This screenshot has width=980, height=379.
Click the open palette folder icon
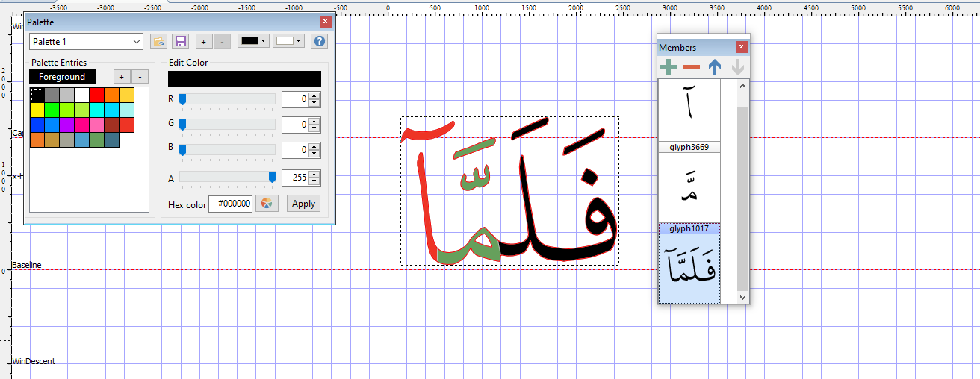click(158, 42)
